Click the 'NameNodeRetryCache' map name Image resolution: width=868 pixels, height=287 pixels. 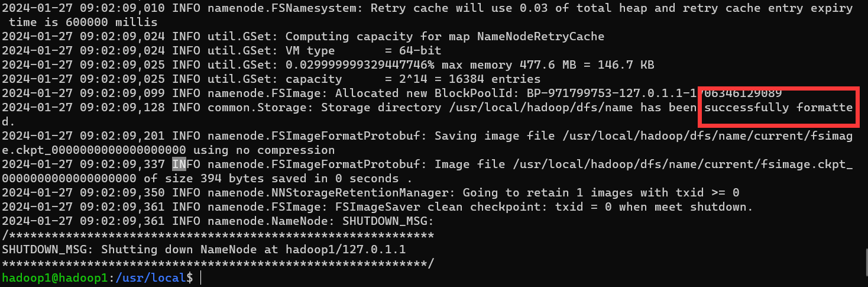tap(541, 36)
